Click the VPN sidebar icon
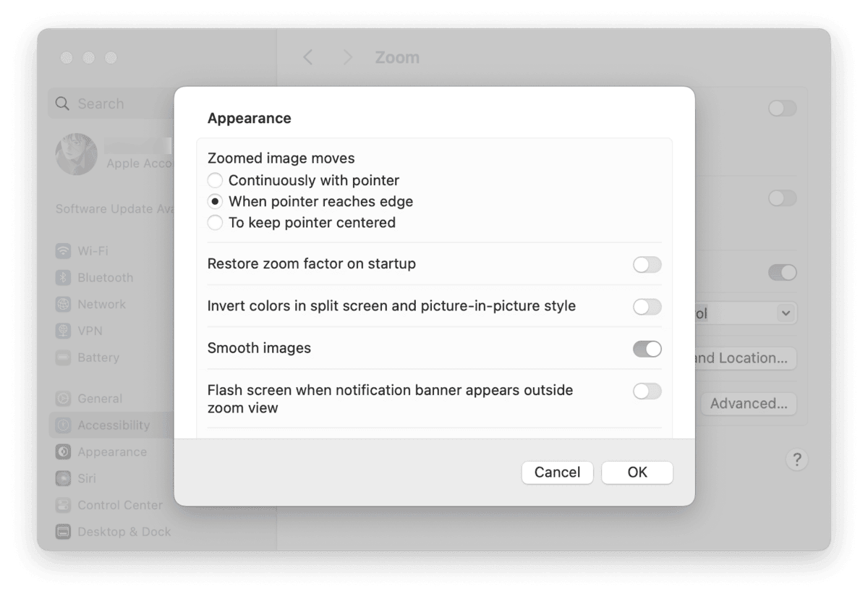The image size is (868, 597). pos(64,331)
